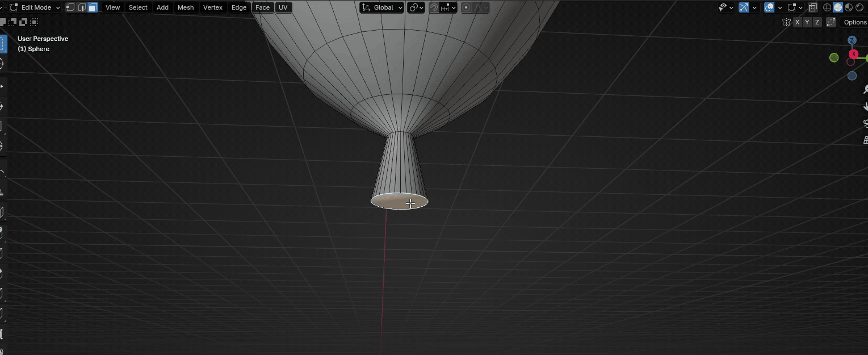The width and height of the screenshot is (868, 355).
Task: Activate face select mode
Action: pyautogui.click(x=93, y=7)
